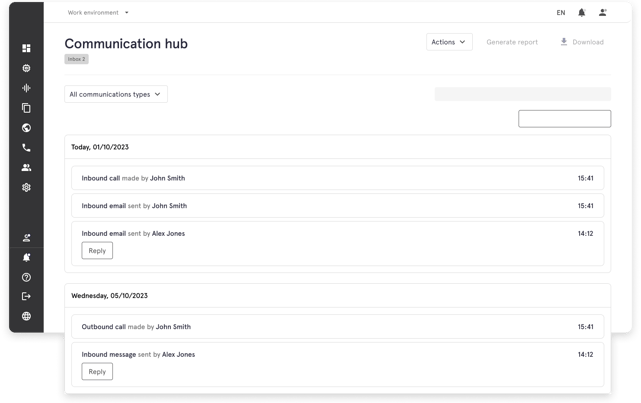Open the dashboard grid icon in sidebar
641x403 pixels.
coord(26,48)
